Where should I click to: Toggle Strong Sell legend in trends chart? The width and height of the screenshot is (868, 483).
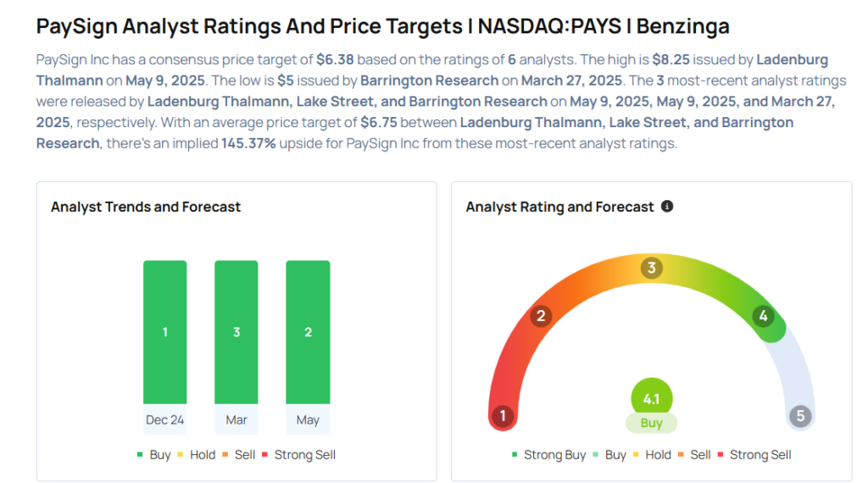299,455
